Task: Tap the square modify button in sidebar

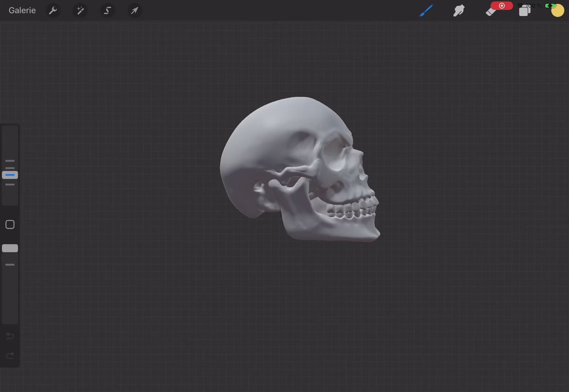Action: [x=10, y=224]
